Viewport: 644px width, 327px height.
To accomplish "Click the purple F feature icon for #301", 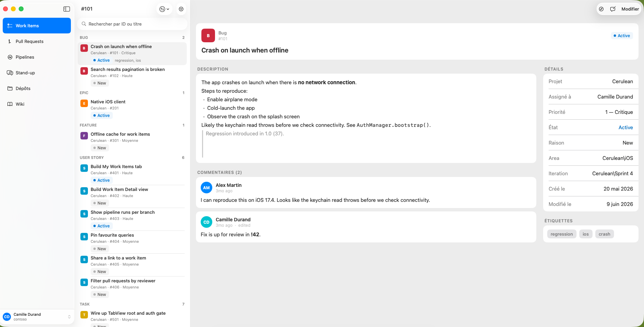I will pyautogui.click(x=84, y=136).
